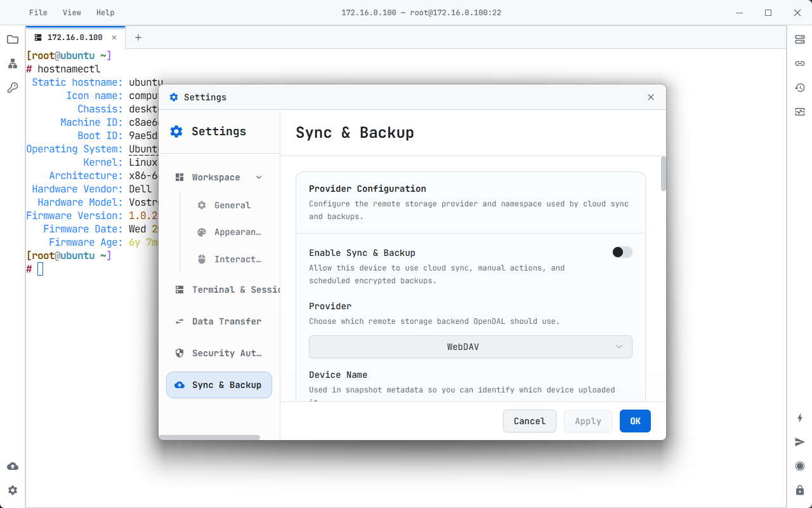The image size is (812, 508).
Task: Click the "Firmware Version:" label in terminal
Action: point(74,216)
